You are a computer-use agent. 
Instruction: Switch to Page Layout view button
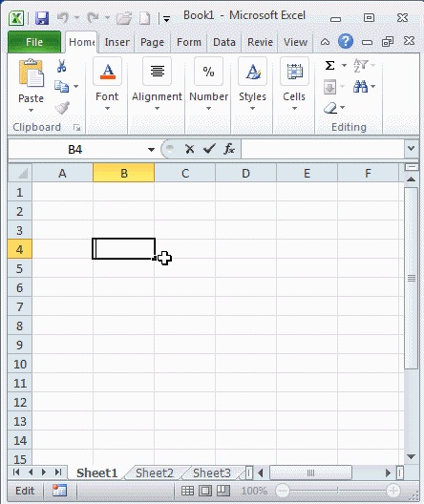click(205, 491)
